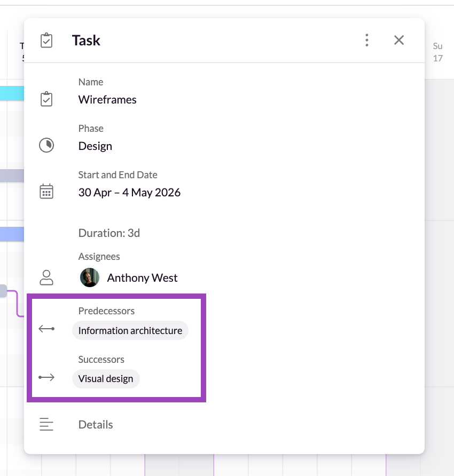The image size is (454, 476).
Task: Select the cyan bar on the Gantt timeline
Action: [12, 93]
